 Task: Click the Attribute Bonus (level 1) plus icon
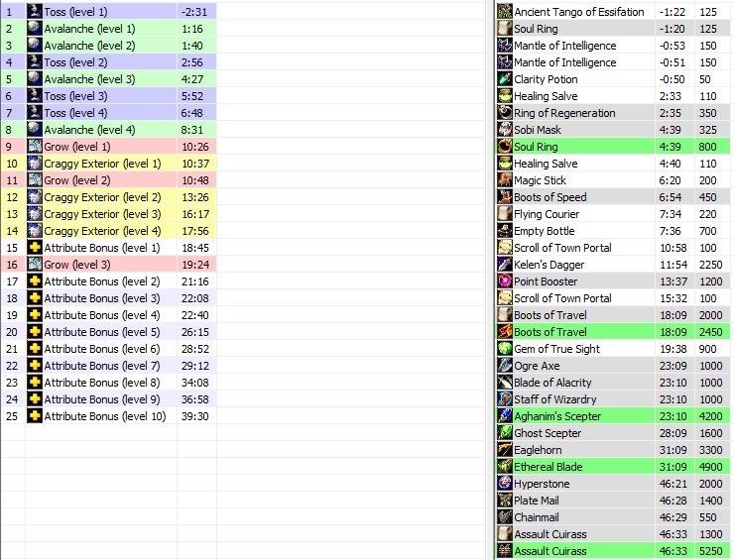tap(35, 247)
